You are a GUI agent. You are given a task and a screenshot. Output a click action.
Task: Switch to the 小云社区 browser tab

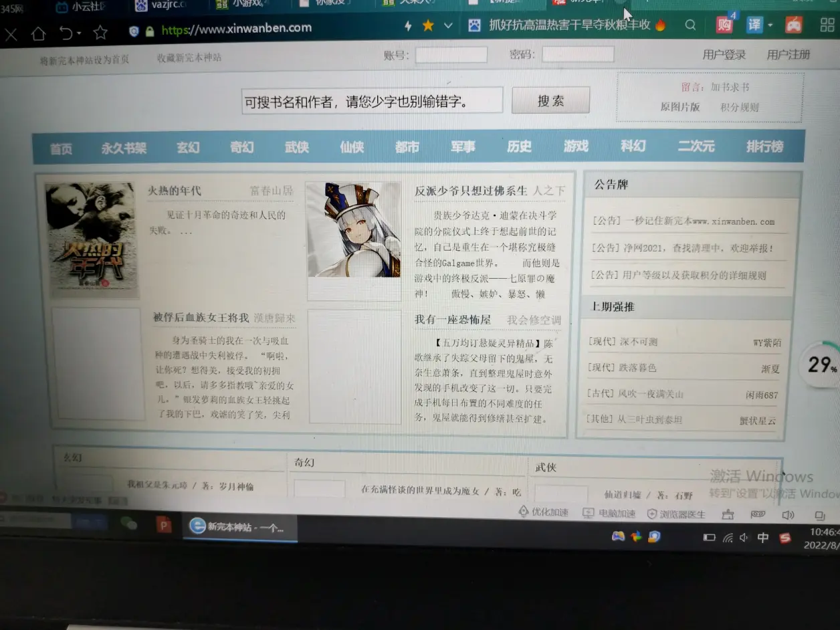pos(82,7)
